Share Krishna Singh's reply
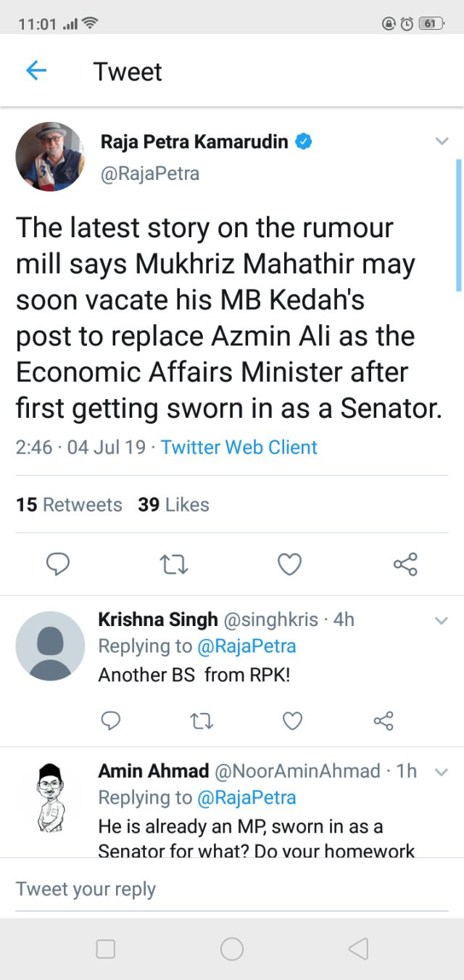 [383, 720]
